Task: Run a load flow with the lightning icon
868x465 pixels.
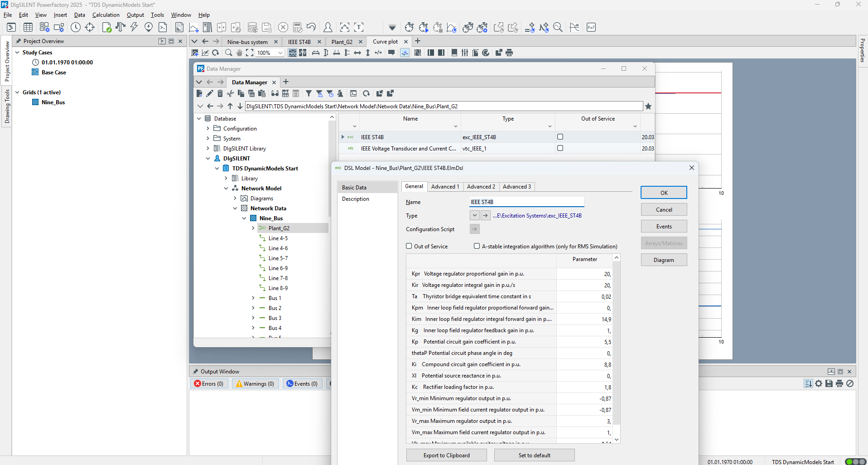Action: tap(133, 27)
